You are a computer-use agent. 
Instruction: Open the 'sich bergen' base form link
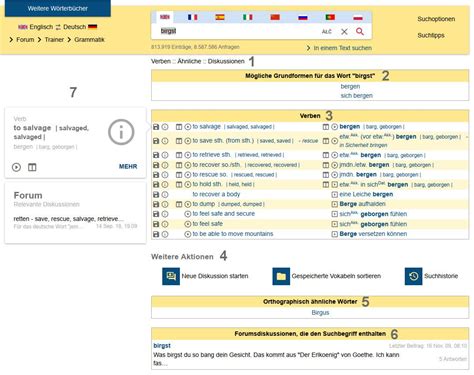click(357, 96)
